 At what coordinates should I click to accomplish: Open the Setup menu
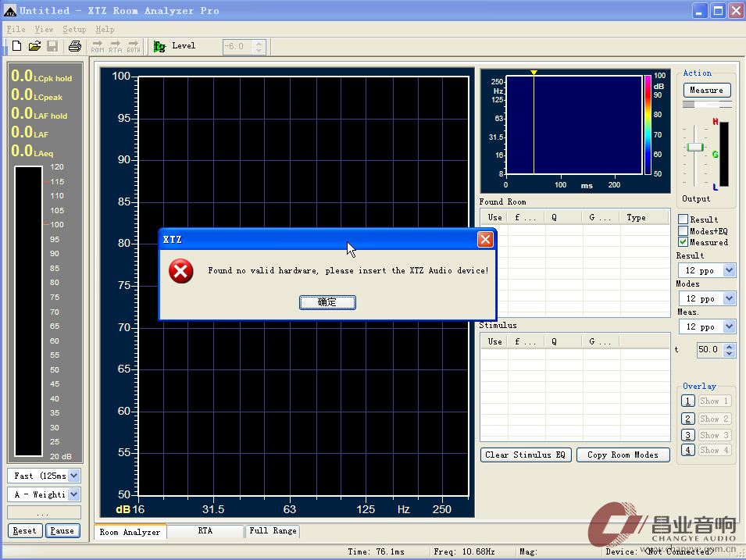pos(74,29)
